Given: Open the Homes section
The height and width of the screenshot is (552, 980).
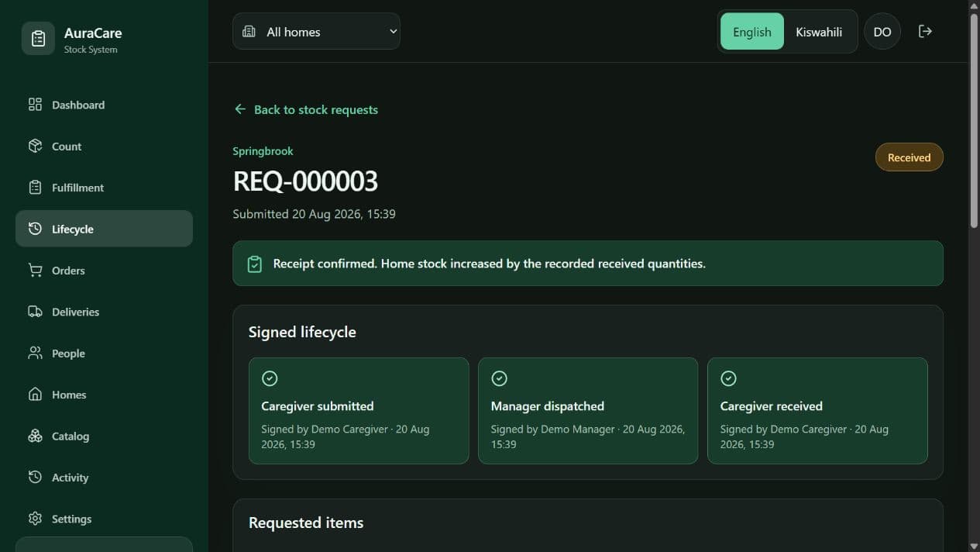Looking at the screenshot, I should pyautogui.click(x=104, y=395).
